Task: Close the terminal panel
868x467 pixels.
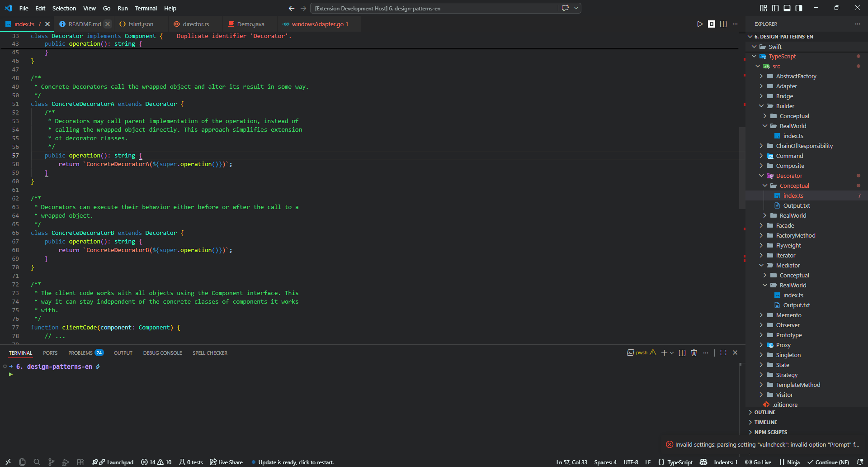Action: point(735,353)
